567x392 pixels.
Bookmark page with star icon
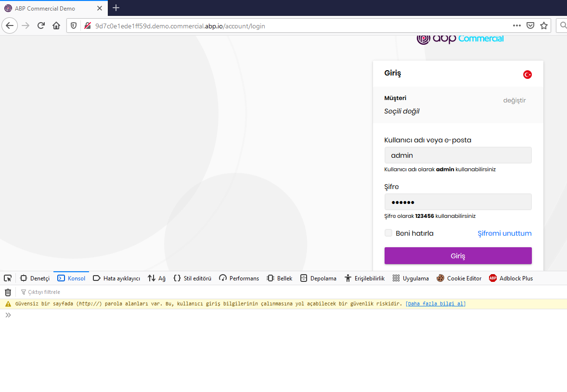pyautogui.click(x=544, y=26)
